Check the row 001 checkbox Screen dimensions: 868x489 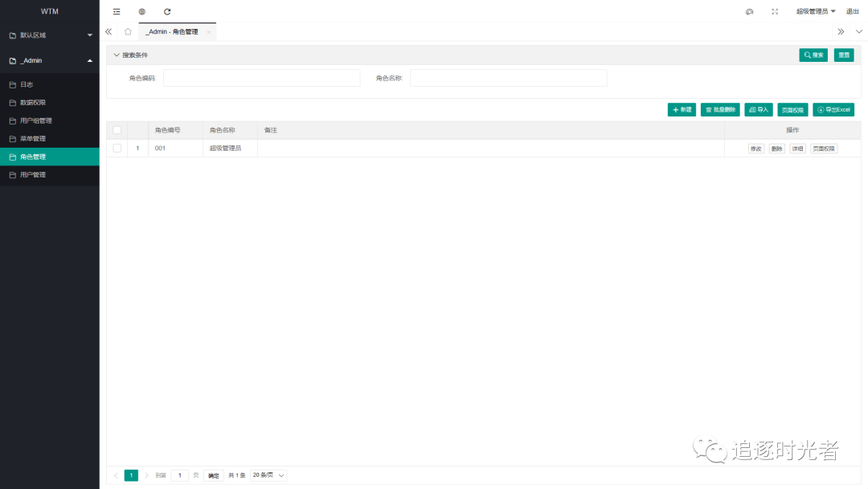pyautogui.click(x=117, y=149)
